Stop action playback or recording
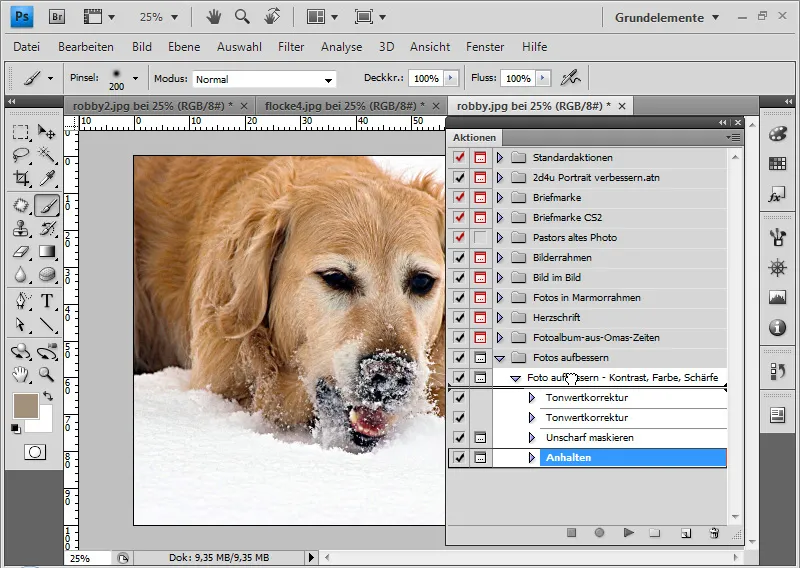Viewport: 800px width, 568px height. (571, 533)
